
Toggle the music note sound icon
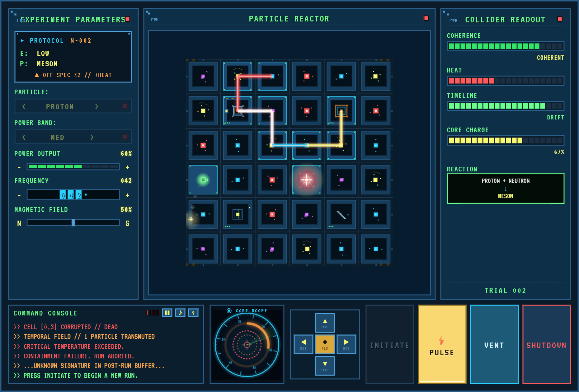pyautogui.click(x=180, y=313)
